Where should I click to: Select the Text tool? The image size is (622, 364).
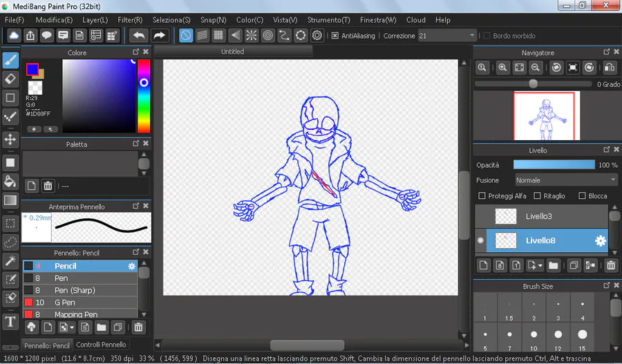pos(10,321)
